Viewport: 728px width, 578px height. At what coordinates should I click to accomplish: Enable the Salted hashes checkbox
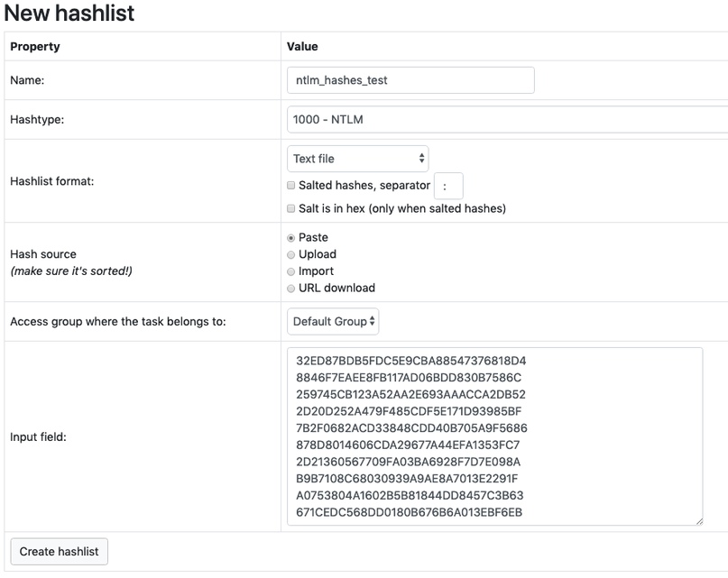[291, 186]
